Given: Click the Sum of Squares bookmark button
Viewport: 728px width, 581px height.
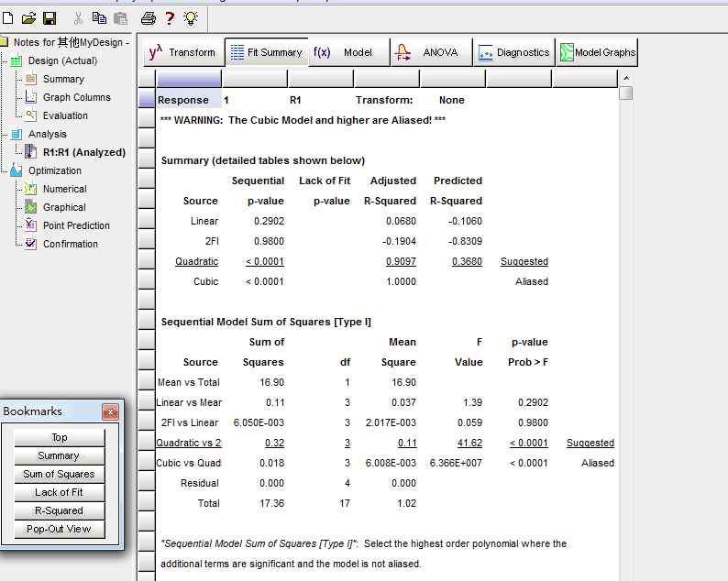Looking at the screenshot, I should coord(60,474).
